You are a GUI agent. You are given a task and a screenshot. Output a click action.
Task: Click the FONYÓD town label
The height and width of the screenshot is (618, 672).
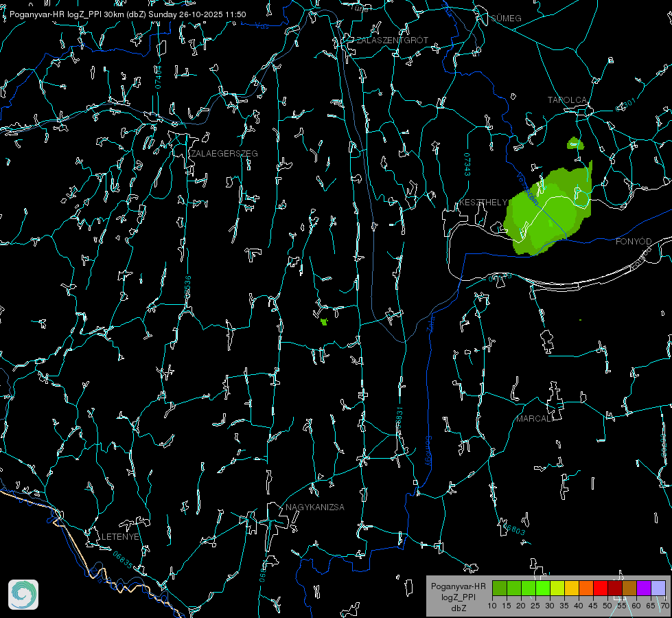(x=634, y=242)
